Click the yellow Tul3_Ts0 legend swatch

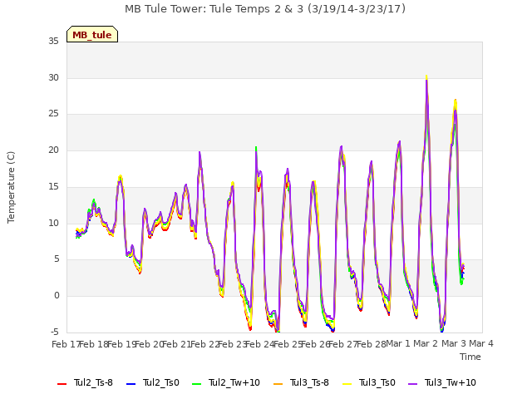(347, 384)
